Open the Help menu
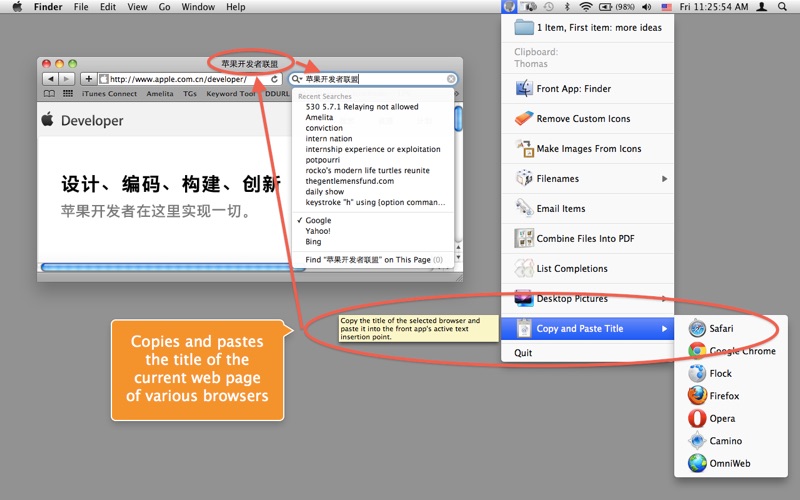Screen dimensions: 800x500 pos(236,7)
